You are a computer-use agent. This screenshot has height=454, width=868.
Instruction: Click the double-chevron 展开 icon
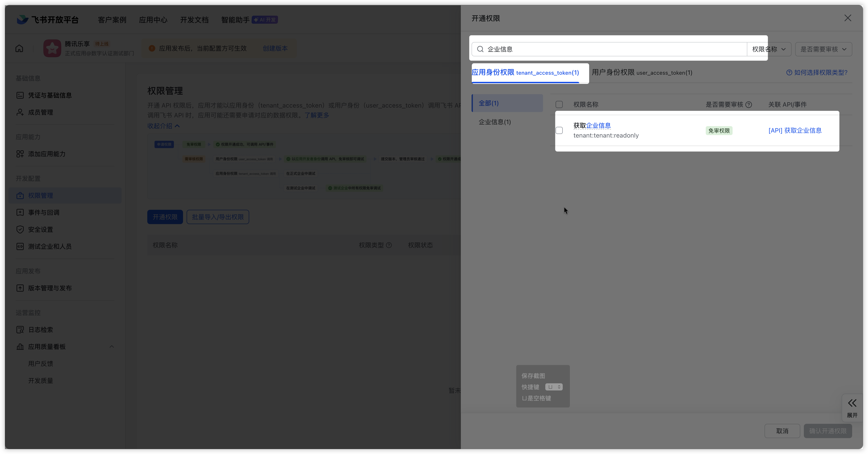click(x=852, y=403)
